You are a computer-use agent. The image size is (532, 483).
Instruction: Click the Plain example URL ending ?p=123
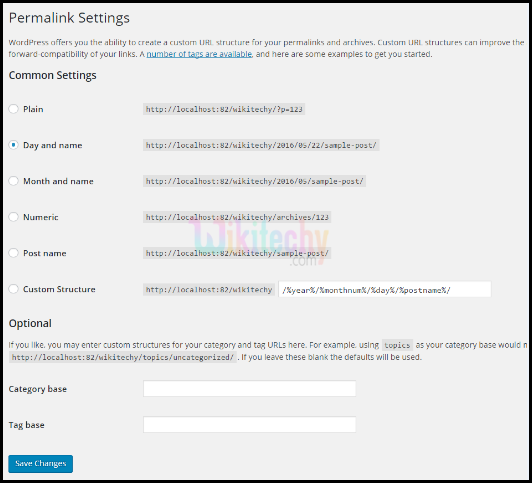tap(224, 109)
